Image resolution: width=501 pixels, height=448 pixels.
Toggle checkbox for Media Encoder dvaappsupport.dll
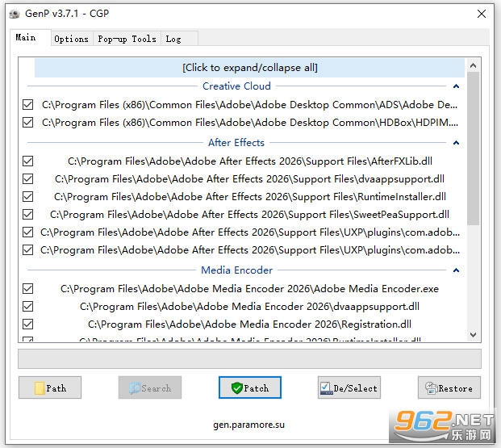(x=27, y=307)
